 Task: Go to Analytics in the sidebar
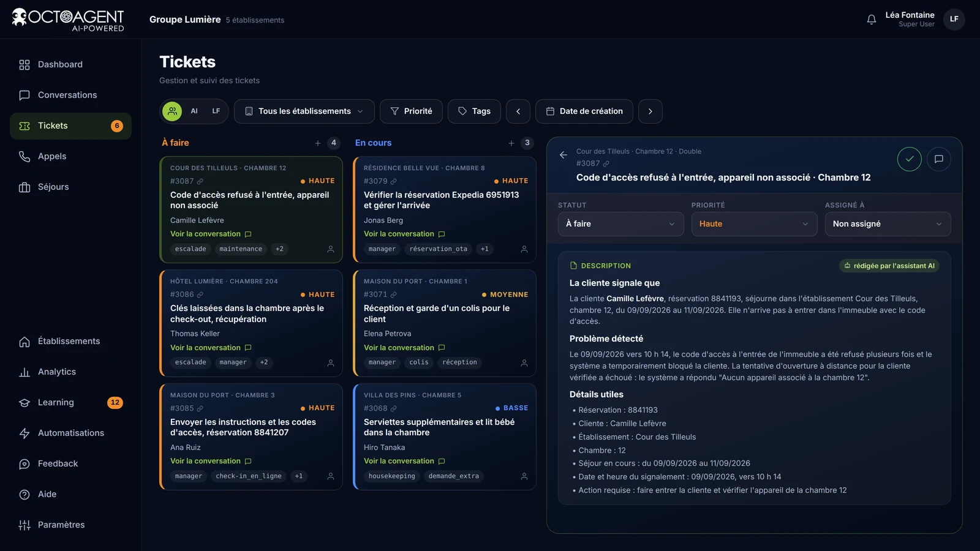70,372
